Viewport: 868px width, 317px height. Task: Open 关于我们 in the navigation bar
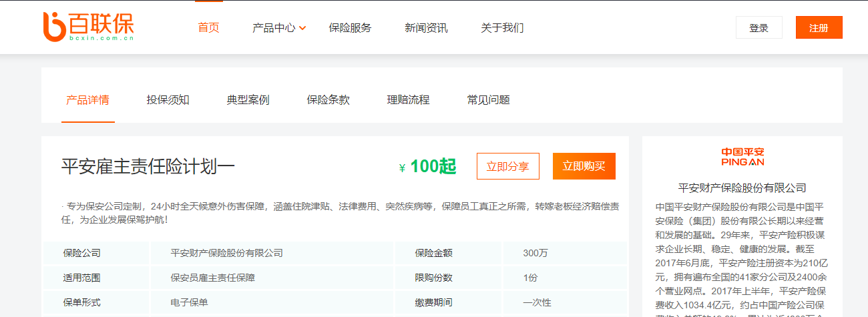(x=502, y=28)
